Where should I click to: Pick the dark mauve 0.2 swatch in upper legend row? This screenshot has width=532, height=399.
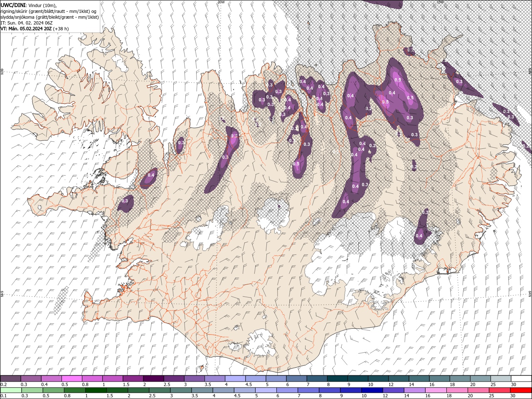coord(10,379)
